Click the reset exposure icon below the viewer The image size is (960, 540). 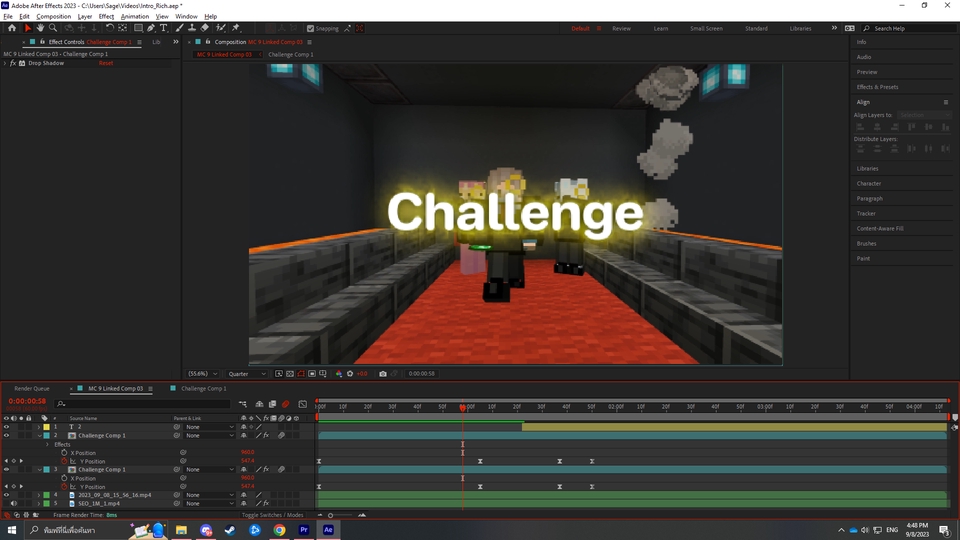350,373
